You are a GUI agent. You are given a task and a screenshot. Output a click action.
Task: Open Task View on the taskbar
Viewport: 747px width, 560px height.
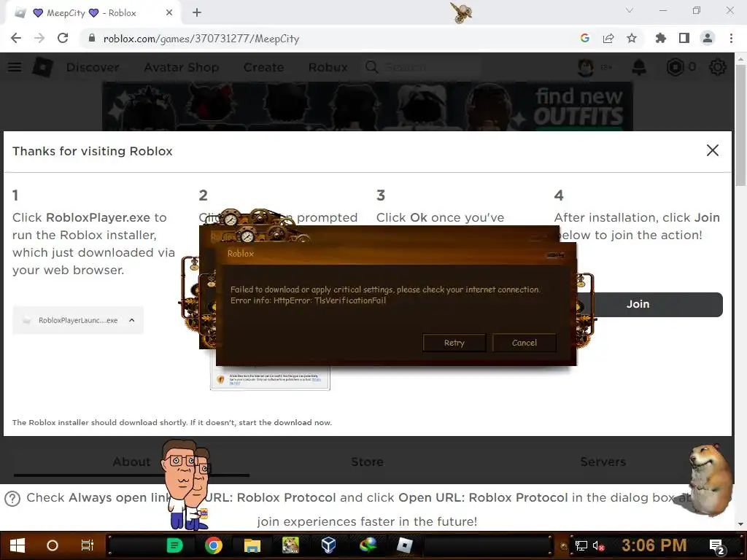88,545
